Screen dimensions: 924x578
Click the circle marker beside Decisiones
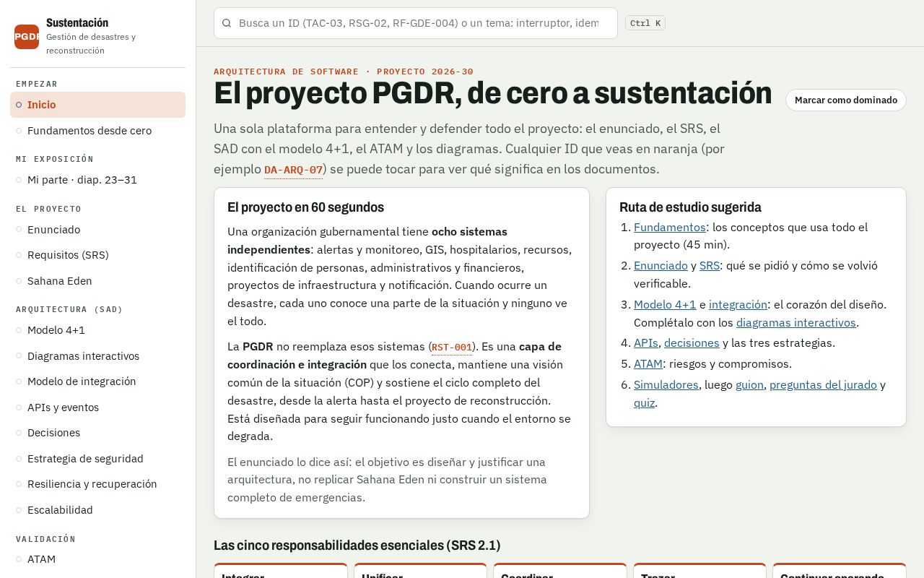(19, 433)
